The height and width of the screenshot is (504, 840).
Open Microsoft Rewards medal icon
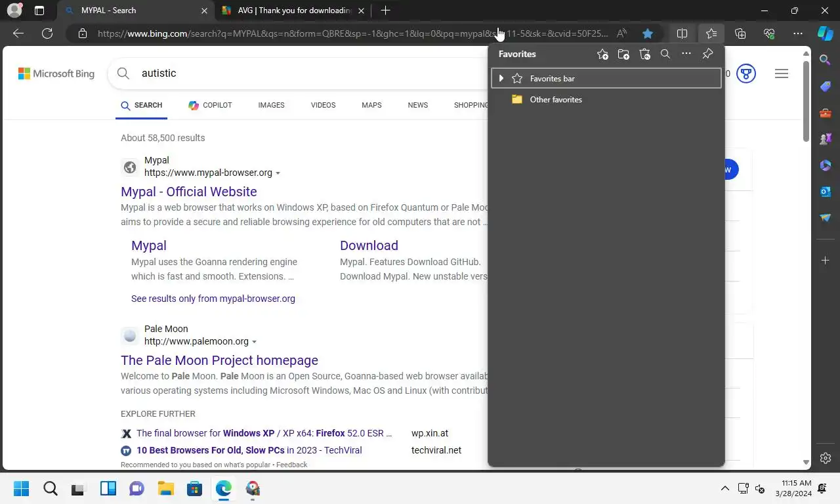[x=745, y=73]
